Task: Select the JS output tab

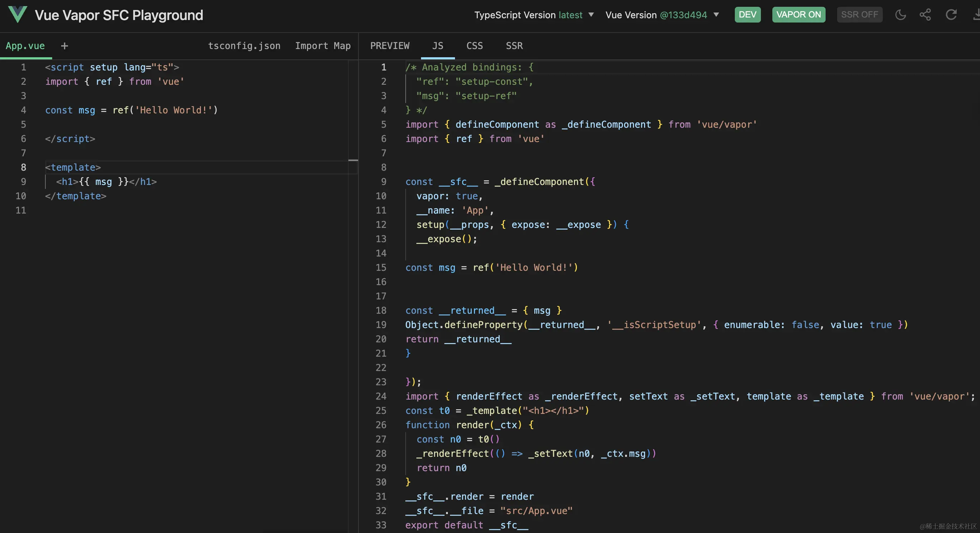Action: [x=437, y=46]
